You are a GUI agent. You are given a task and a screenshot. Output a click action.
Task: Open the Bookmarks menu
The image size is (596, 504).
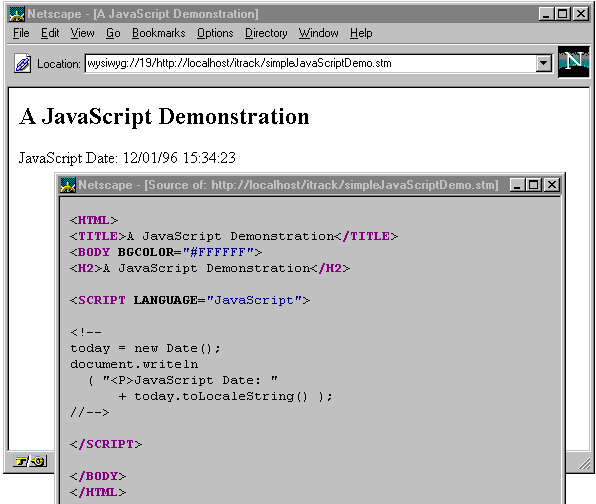click(x=159, y=33)
